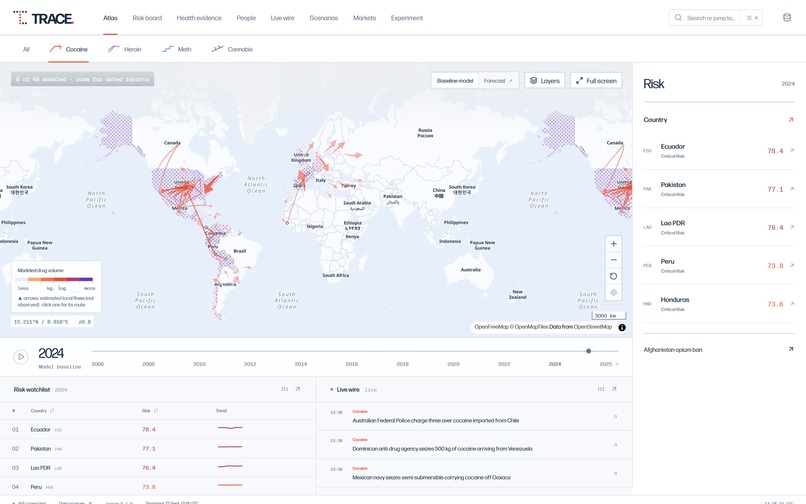This screenshot has width=806, height=504.
Task: Jump timeline to 2025 forecast year
Action: [x=608, y=364]
